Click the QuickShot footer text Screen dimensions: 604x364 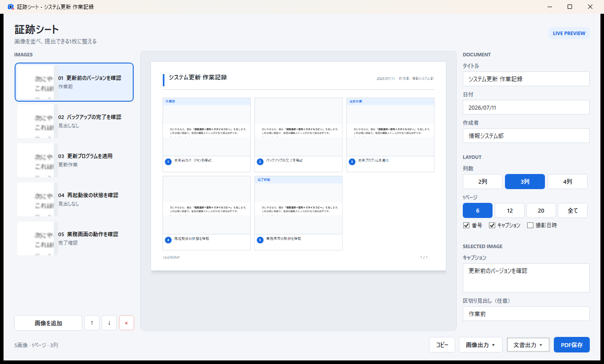pyautogui.click(x=171, y=257)
